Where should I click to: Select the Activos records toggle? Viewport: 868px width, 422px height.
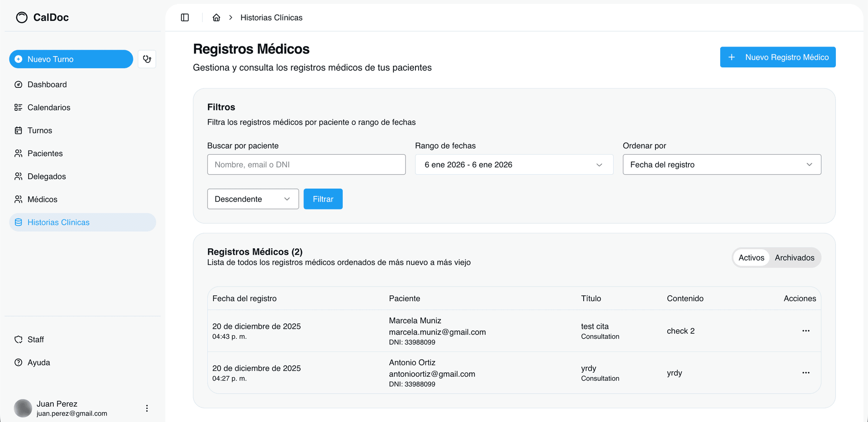(x=751, y=258)
